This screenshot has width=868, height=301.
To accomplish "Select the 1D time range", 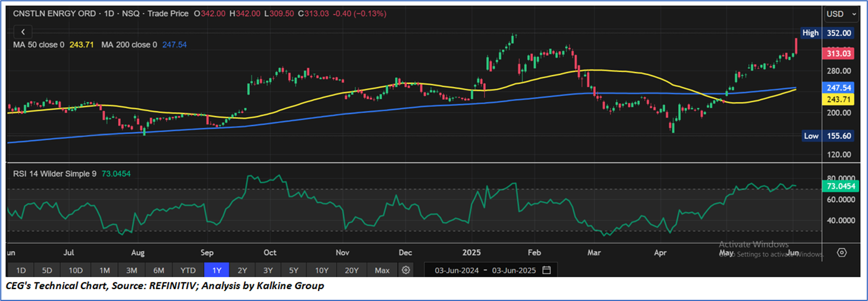I will pos(20,270).
